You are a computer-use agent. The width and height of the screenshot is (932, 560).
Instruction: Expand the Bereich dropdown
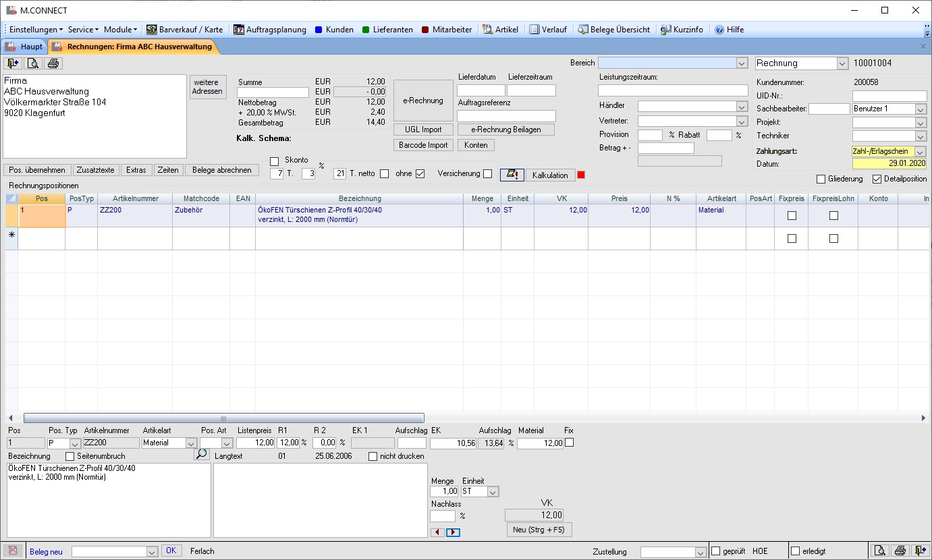(742, 63)
